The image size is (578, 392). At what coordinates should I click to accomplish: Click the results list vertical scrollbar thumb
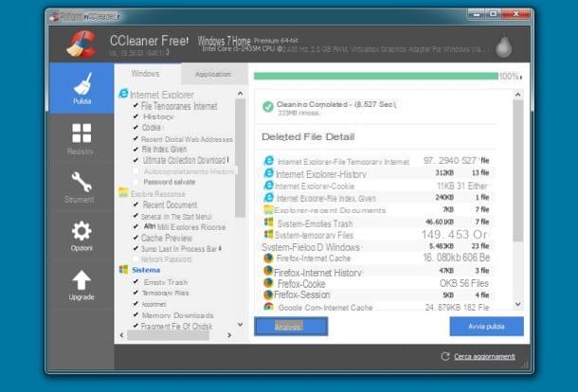[x=518, y=170]
